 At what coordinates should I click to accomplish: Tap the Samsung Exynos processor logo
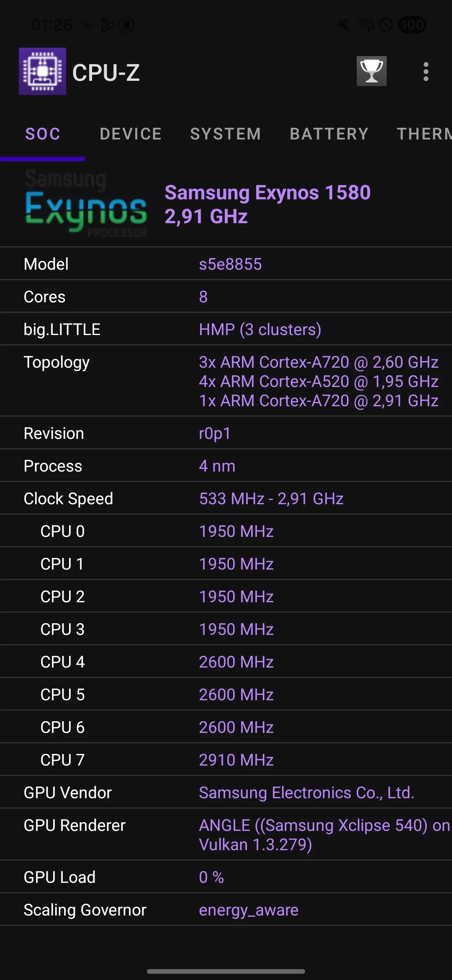pyautogui.click(x=86, y=204)
